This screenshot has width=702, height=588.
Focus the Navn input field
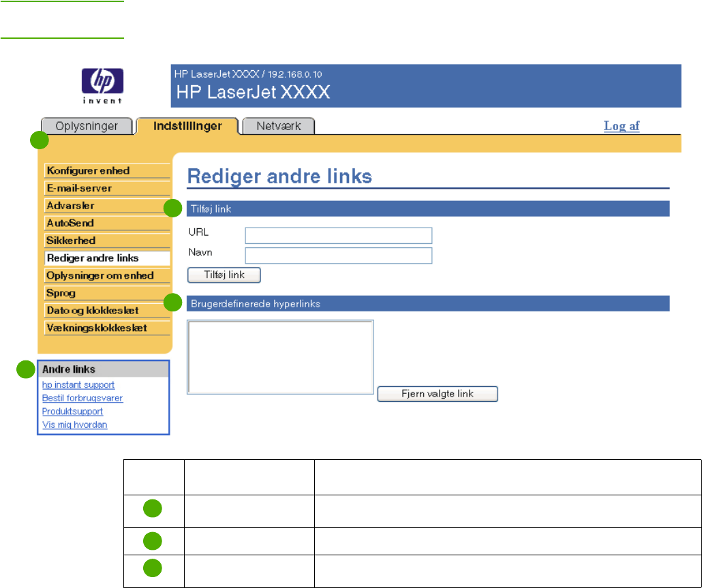click(x=339, y=256)
